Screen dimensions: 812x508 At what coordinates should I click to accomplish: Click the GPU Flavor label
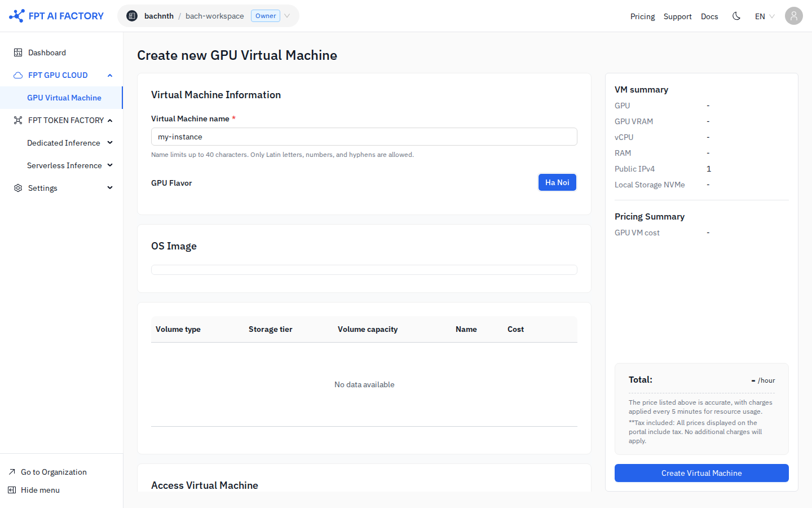click(171, 183)
